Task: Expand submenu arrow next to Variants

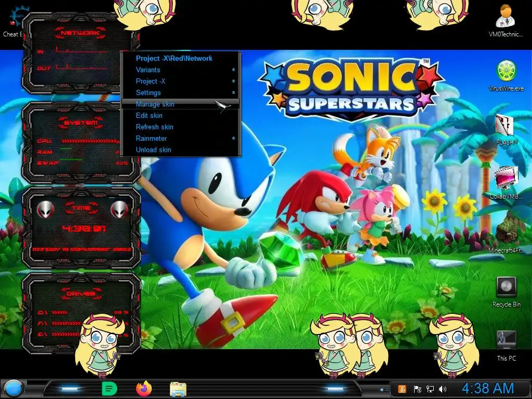Action: click(233, 70)
